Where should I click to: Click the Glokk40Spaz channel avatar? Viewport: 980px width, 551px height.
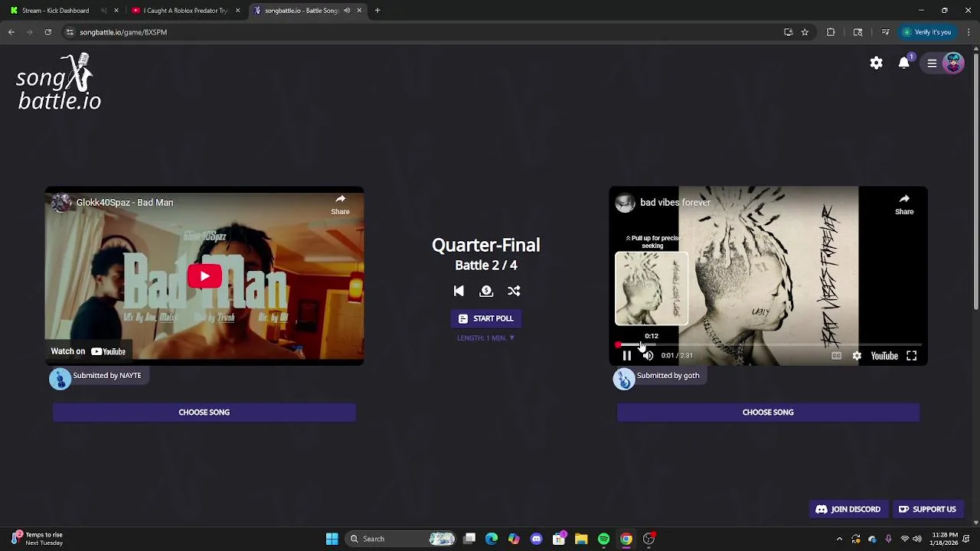pos(61,203)
